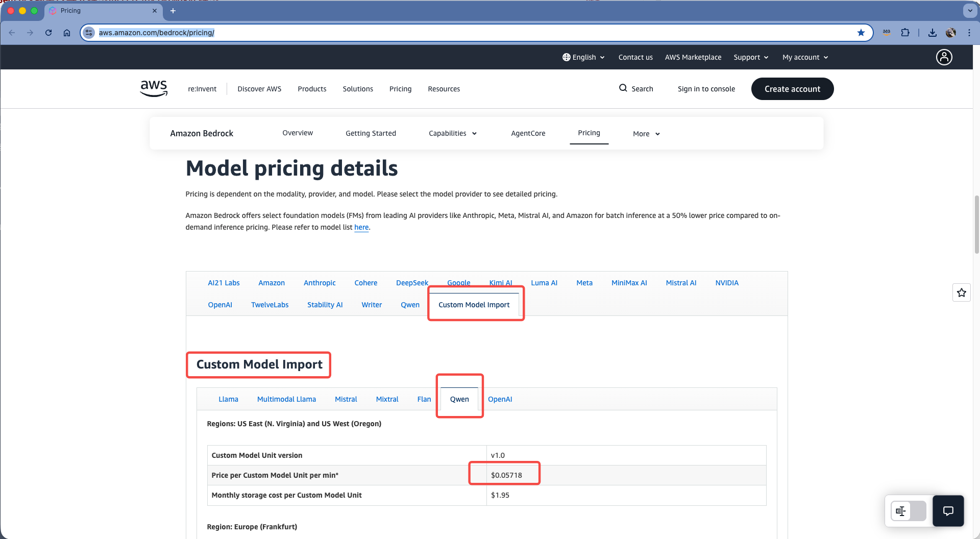Screen dimensions: 980x539
Task: Click the AWS logo
Action: click(x=154, y=88)
